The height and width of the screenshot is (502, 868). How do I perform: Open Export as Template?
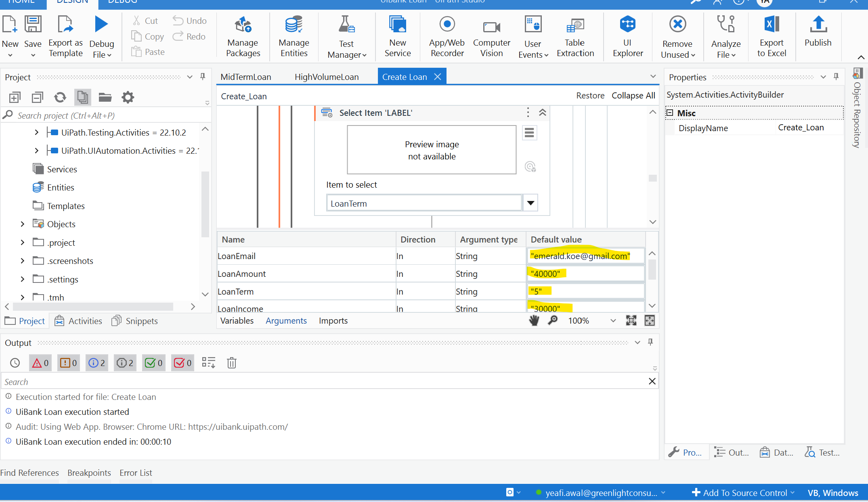[65, 36]
